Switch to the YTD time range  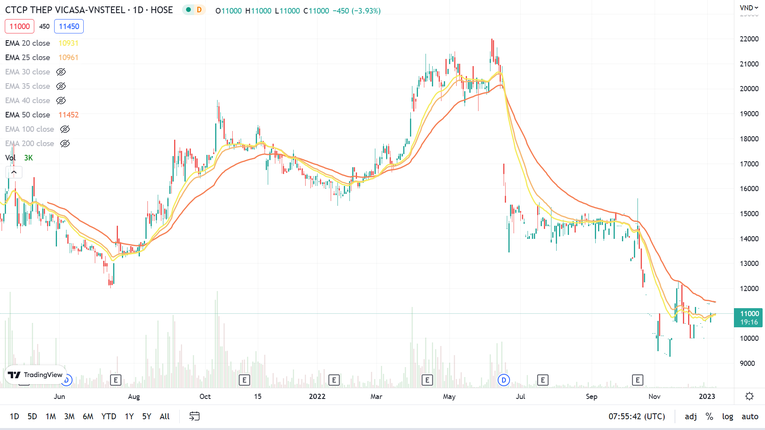[109, 416]
